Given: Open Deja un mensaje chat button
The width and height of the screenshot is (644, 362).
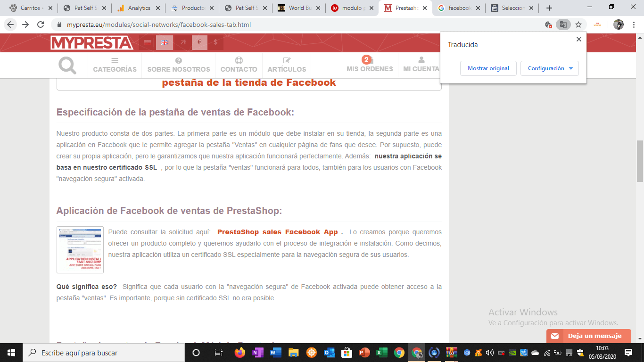Looking at the screenshot, I should point(589,336).
